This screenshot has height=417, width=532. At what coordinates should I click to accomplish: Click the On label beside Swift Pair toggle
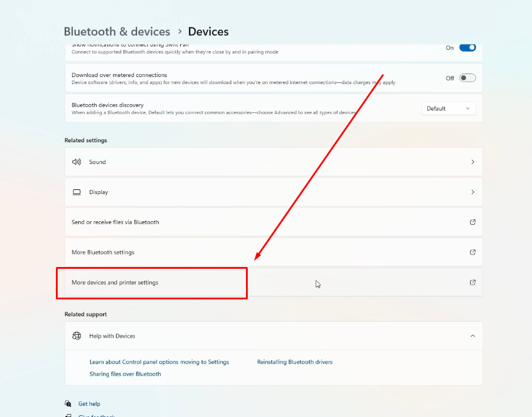click(x=450, y=48)
